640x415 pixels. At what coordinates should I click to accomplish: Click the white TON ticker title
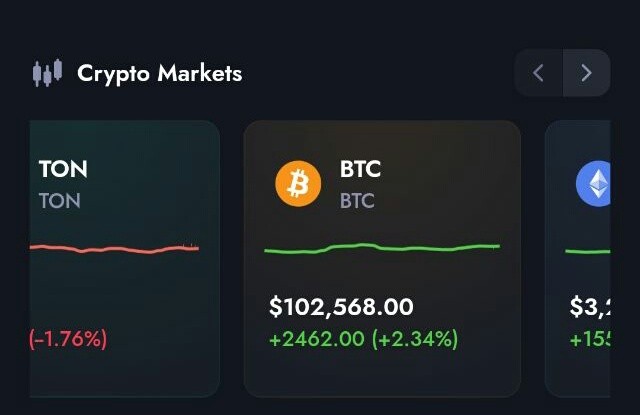[63, 169]
